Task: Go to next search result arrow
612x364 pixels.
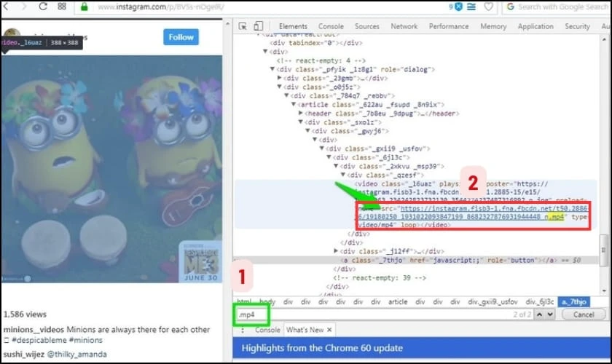Action: (x=550, y=314)
